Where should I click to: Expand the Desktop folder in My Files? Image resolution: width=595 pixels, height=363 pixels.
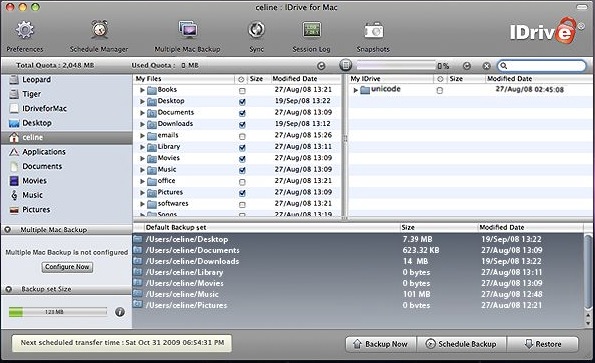point(142,102)
